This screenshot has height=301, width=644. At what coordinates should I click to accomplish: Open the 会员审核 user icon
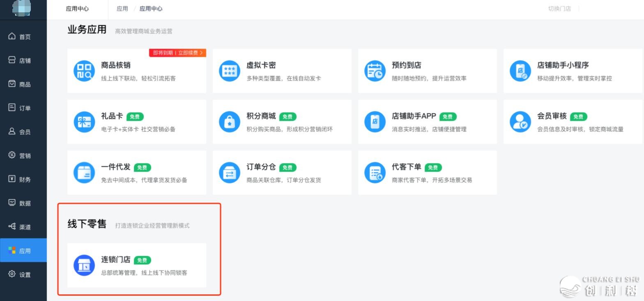coord(520,121)
